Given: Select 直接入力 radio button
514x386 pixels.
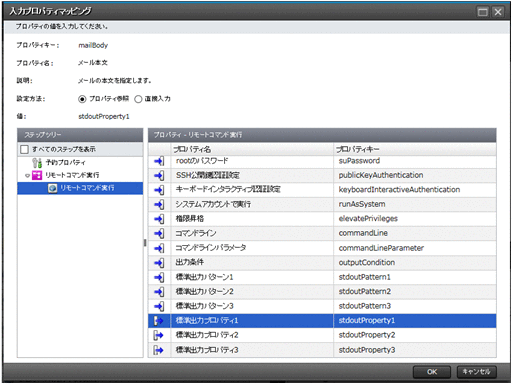Looking at the screenshot, I should click(x=138, y=99).
